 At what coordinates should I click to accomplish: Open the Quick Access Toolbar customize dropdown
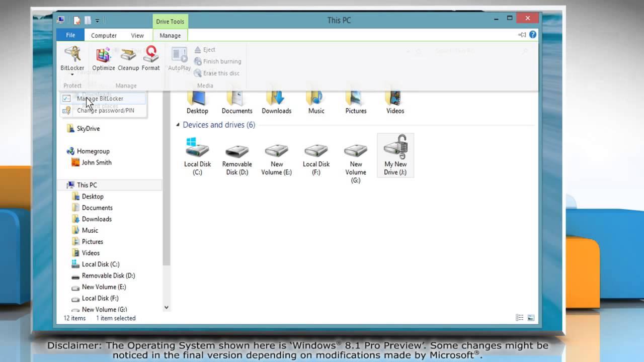[x=98, y=21]
